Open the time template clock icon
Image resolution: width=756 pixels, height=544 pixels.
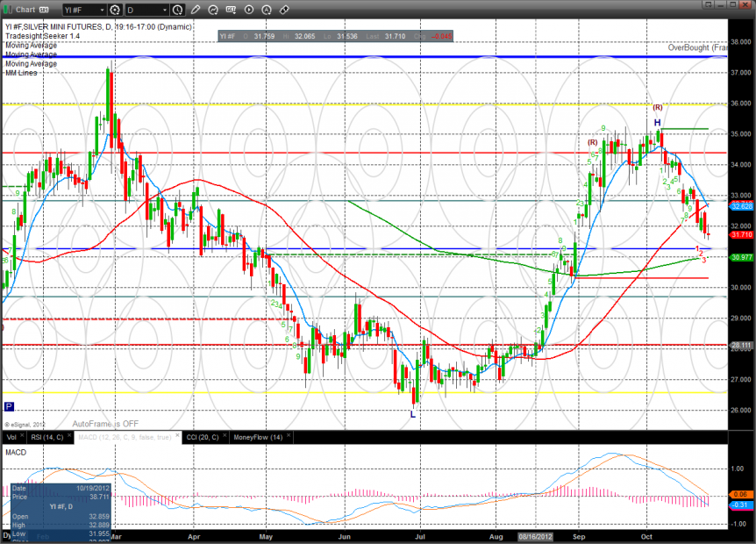177,10
